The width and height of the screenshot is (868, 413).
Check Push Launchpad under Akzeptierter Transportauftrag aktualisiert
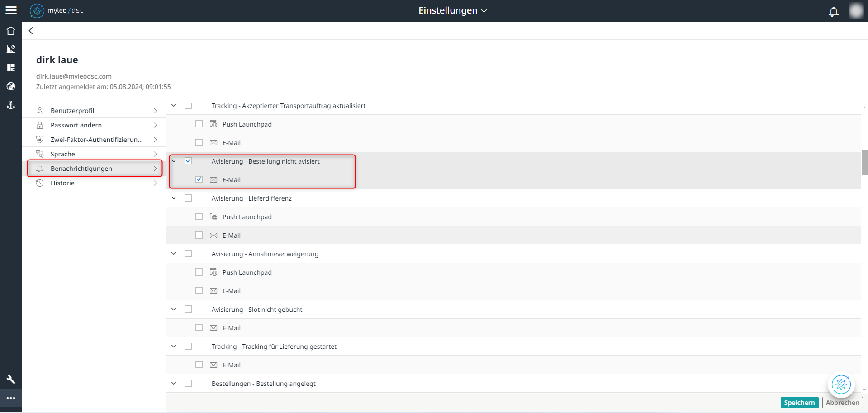tap(199, 124)
